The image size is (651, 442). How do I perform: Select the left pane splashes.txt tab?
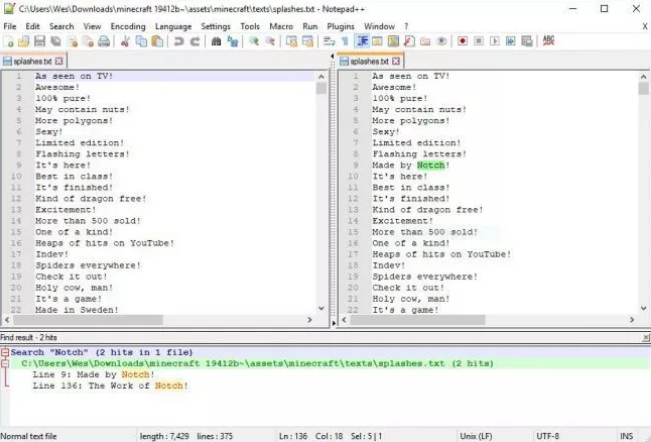33,61
